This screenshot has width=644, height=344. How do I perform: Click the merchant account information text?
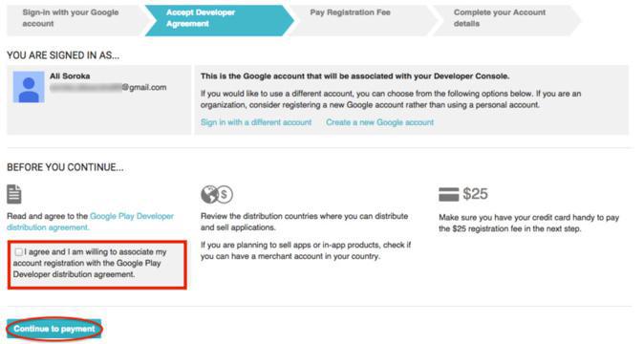[306, 250]
